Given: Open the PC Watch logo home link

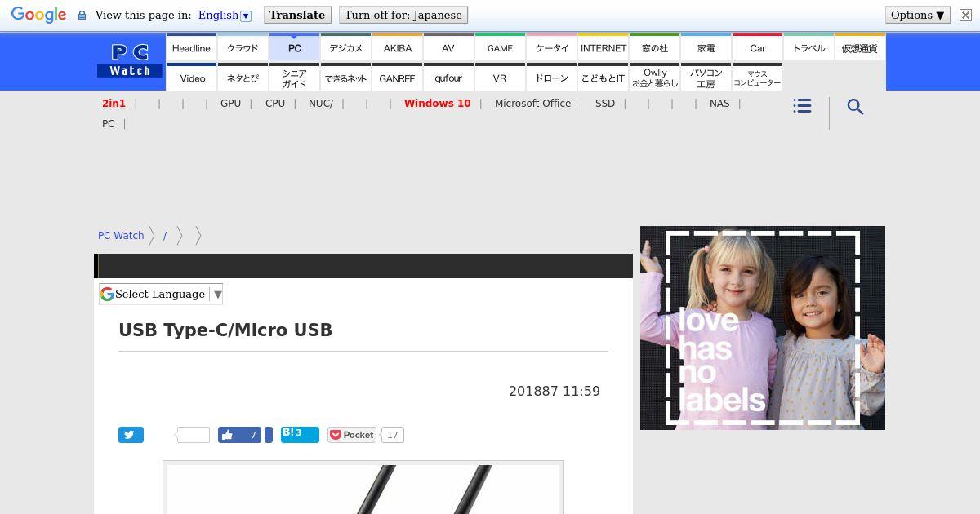Looking at the screenshot, I should [130, 61].
